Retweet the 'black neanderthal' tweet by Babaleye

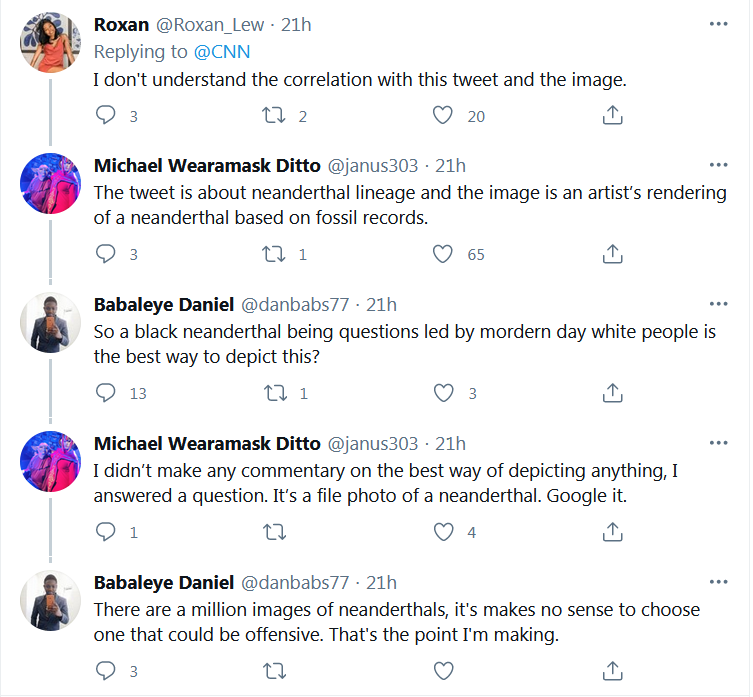(x=276, y=393)
